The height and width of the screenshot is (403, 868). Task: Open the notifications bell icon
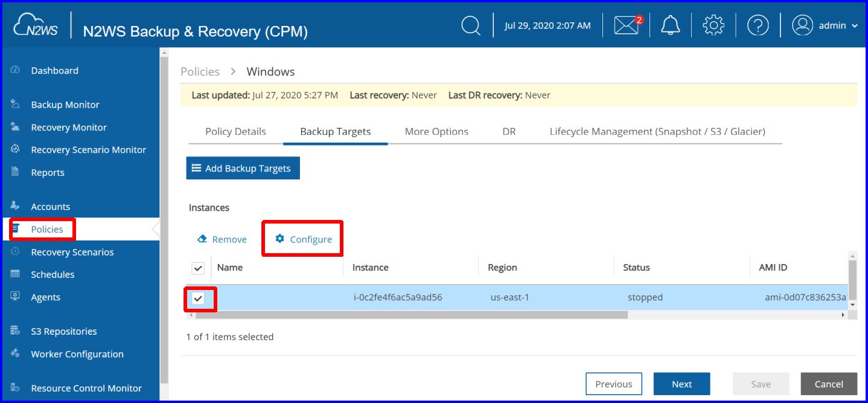click(671, 25)
